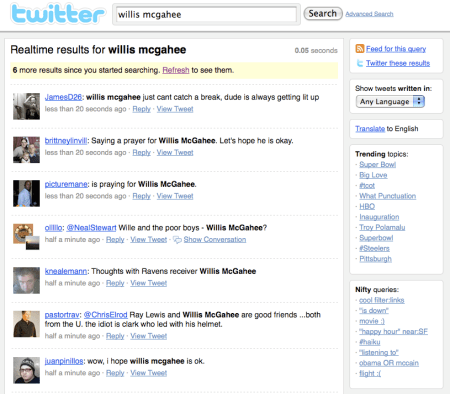
Task: Open @ChrisElrod mention link
Action: [105, 315]
